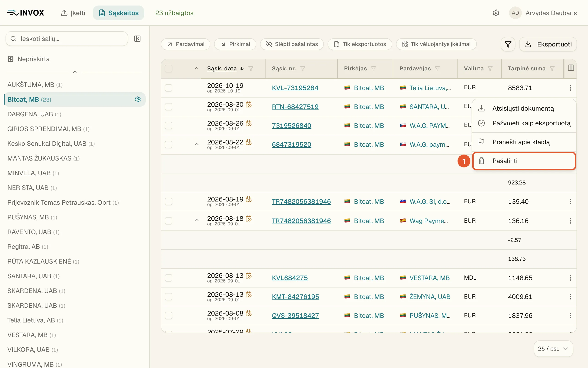The image size is (588, 368).
Task: Collapse the company list divider chevron
Action: coord(75,72)
